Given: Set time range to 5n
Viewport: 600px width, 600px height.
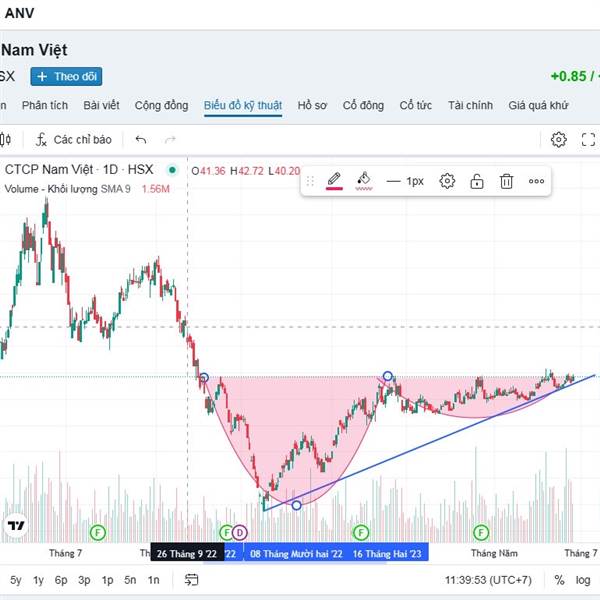Looking at the screenshot, I should coord(130,580).
